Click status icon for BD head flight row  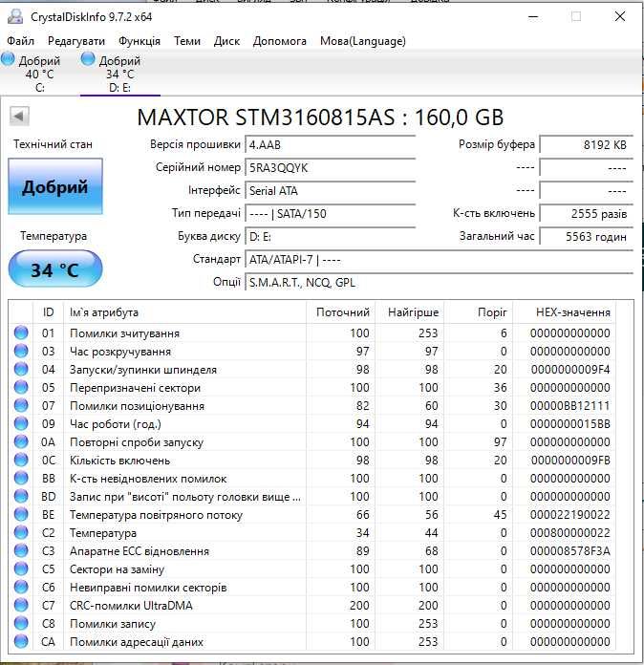tap(21, 496)
